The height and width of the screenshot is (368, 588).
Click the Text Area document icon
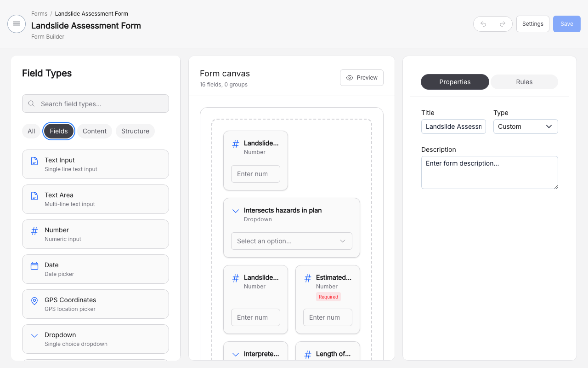(x=34, y=196)
